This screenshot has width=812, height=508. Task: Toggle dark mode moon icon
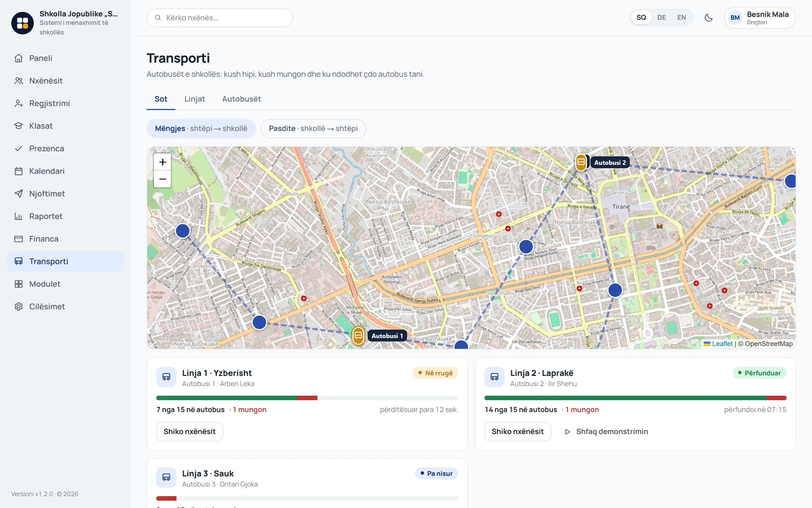(x=708, y=17)
